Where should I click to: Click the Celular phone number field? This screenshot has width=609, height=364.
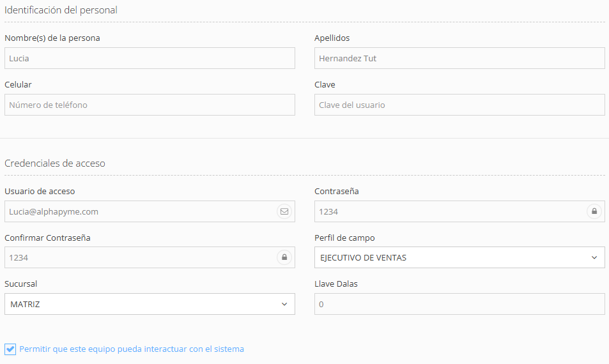(x=150, y=105)
